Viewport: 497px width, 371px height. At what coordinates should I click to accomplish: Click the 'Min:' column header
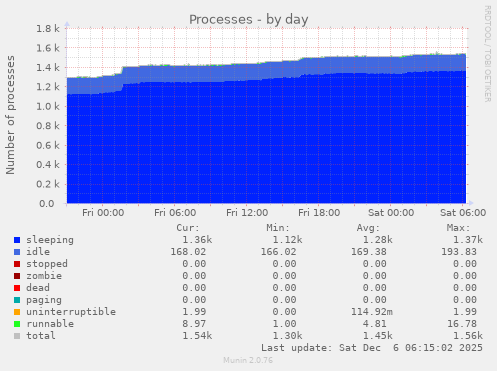278,228
